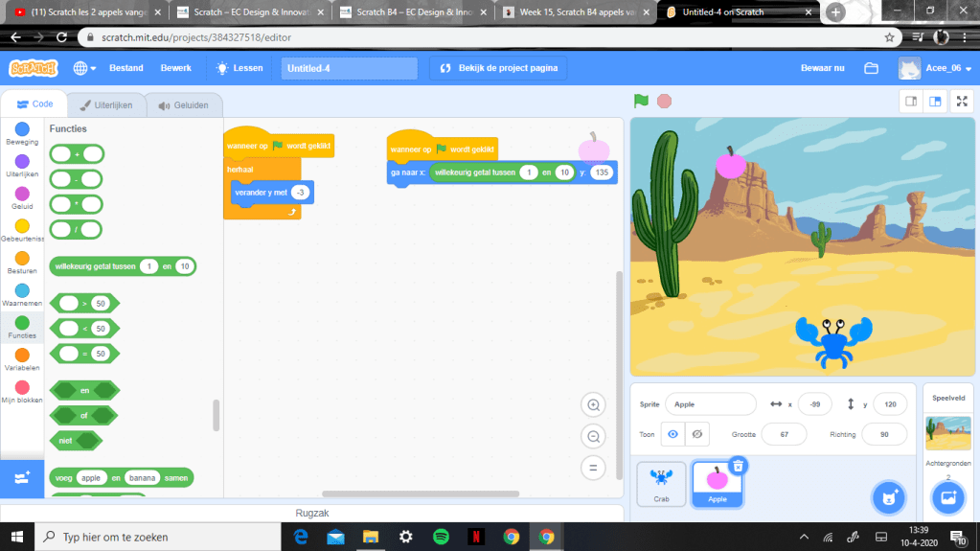The width and height of the screenshot is (980, 551).
Task: Show the sprite with eye icon
Action: point(672,434)
